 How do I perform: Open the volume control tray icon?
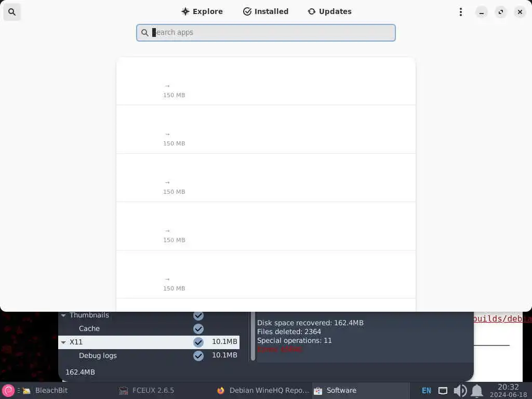point(460,391)
